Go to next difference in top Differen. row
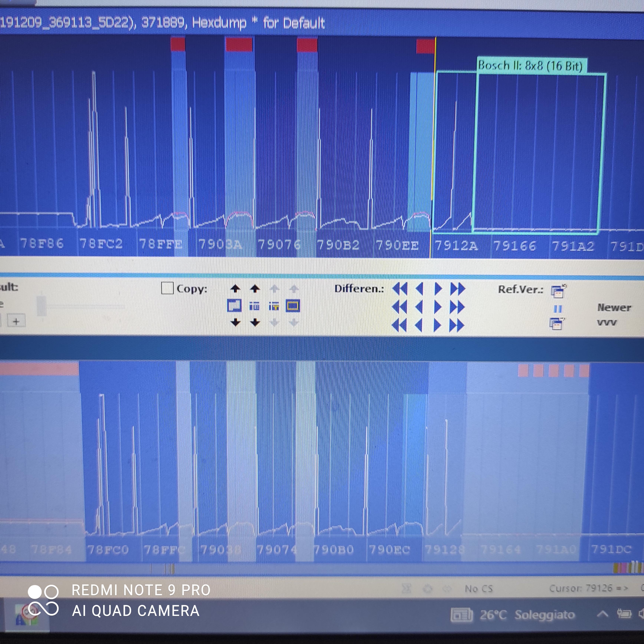This screenshot has width=644, height=644. pos(438,289)
